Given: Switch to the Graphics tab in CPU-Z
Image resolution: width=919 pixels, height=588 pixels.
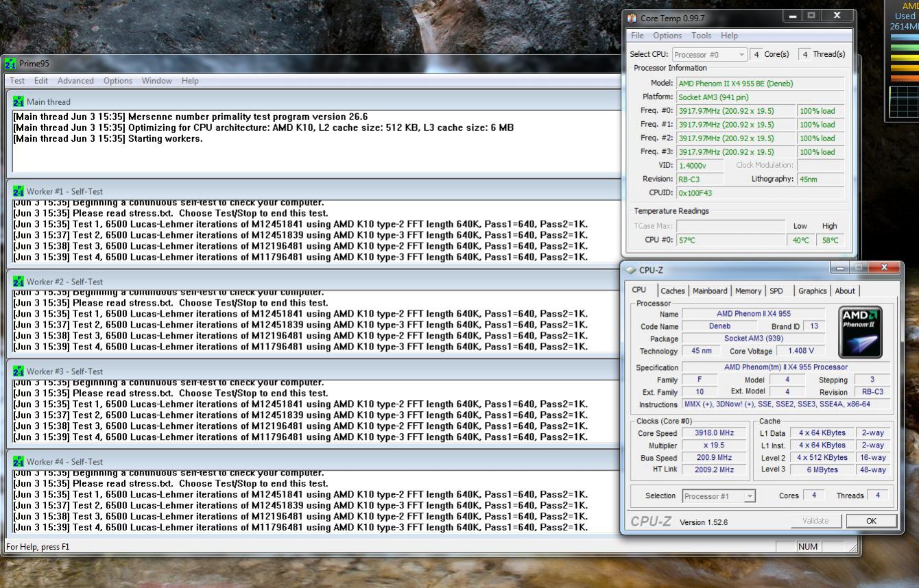Looking at the screenshot, I should pyautogui.click(x=812, y=291).
